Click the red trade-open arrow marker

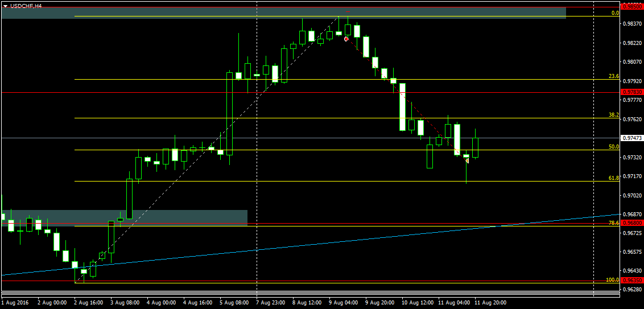346,39
